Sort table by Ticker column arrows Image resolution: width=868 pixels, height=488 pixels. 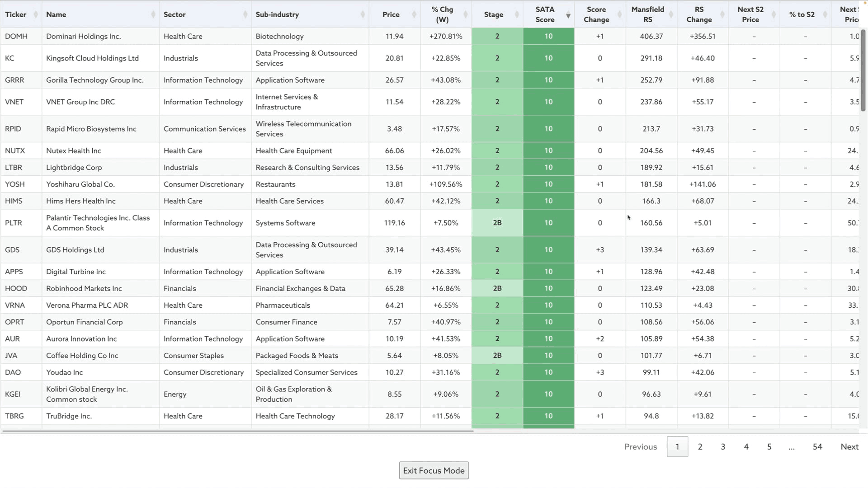point(36,14)
